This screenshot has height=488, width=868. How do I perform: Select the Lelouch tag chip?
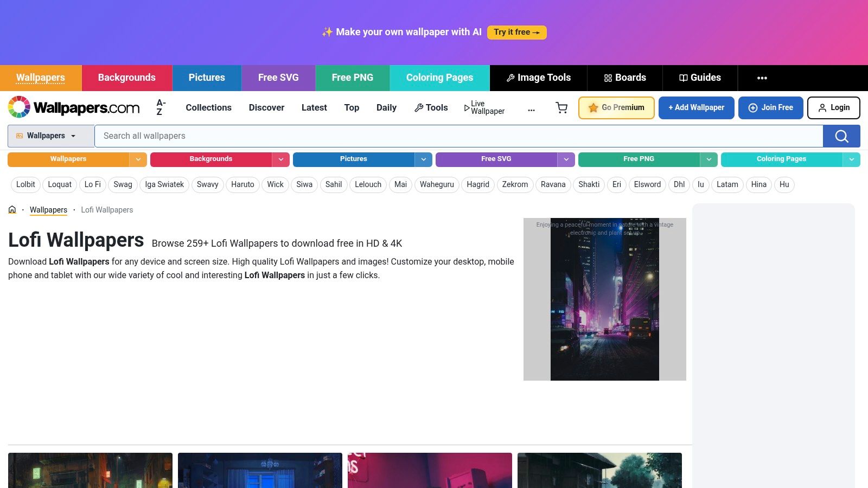click(x=368, y=185)
